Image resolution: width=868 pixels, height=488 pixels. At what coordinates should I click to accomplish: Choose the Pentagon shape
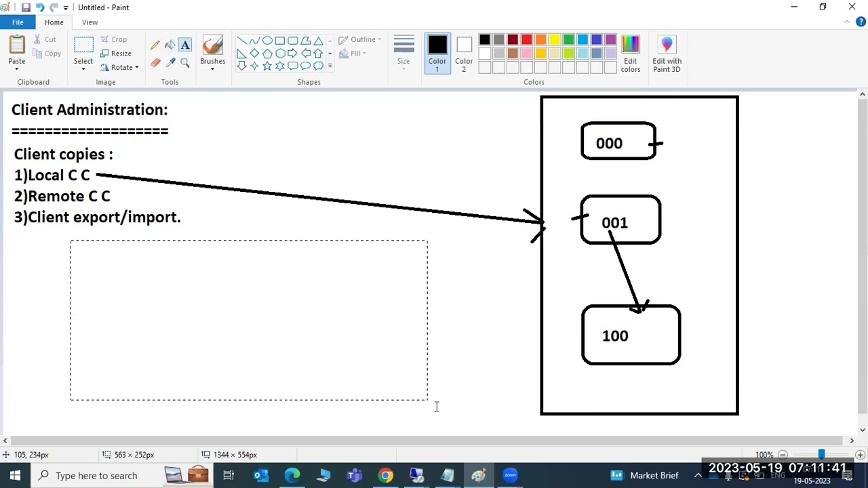267,54
